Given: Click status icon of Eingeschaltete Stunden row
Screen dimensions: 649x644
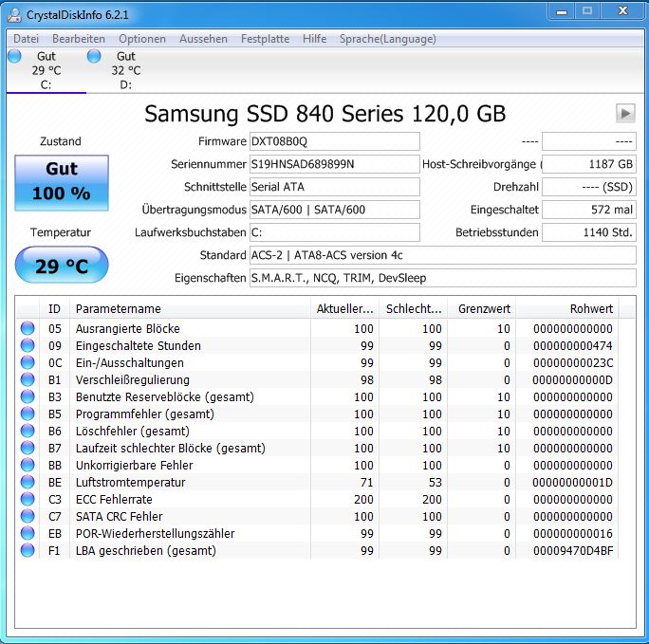Looking at the screenshot, I should coord(28,345).
